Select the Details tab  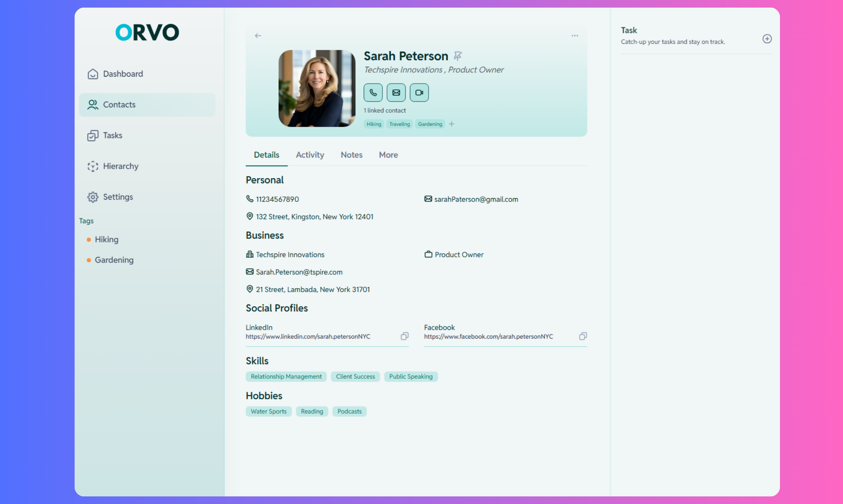(267, 155)
